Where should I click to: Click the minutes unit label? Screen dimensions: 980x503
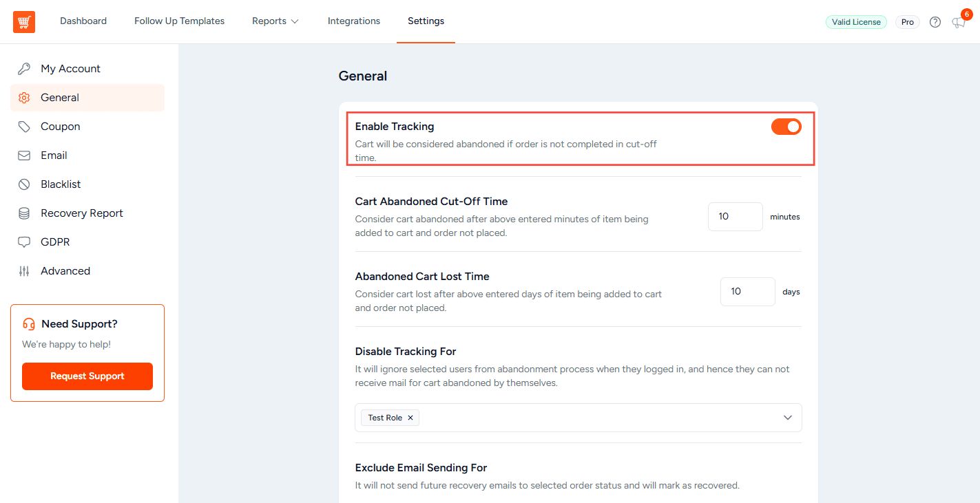click(x=785, y=217)
